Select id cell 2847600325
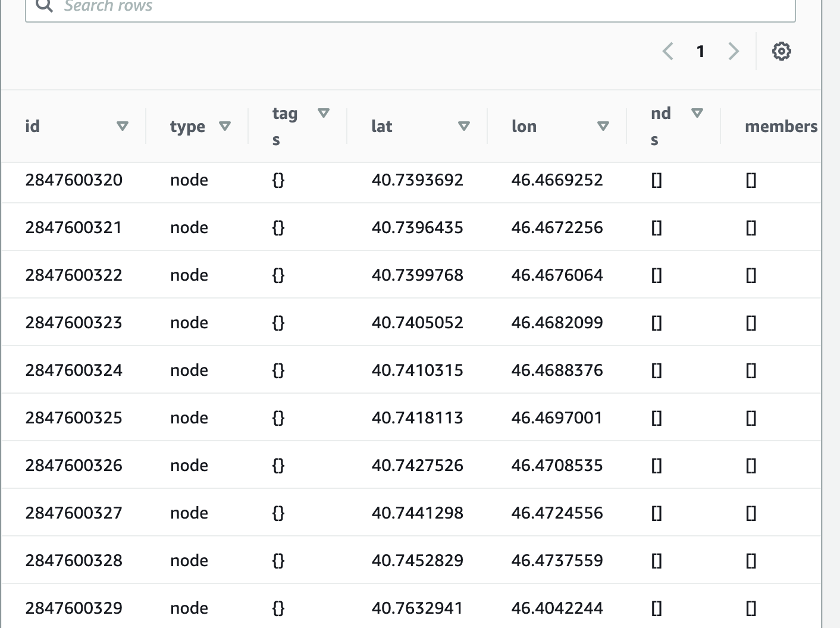 [x=74, y=417]
